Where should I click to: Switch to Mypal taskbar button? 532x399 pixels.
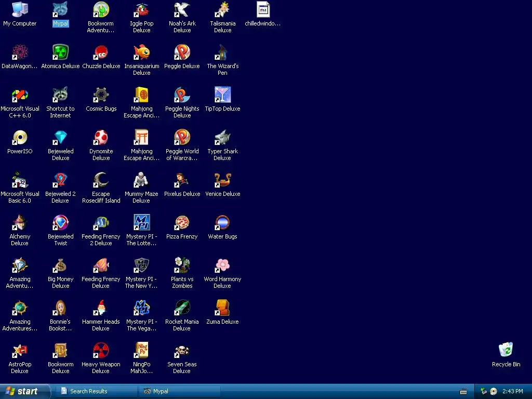point(180,391)
